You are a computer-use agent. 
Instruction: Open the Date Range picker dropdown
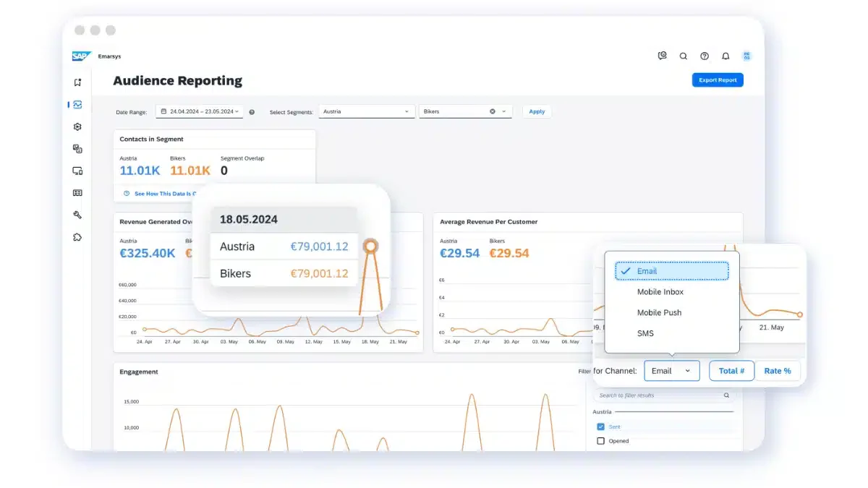pyautogui.click(x=199, y=111)
